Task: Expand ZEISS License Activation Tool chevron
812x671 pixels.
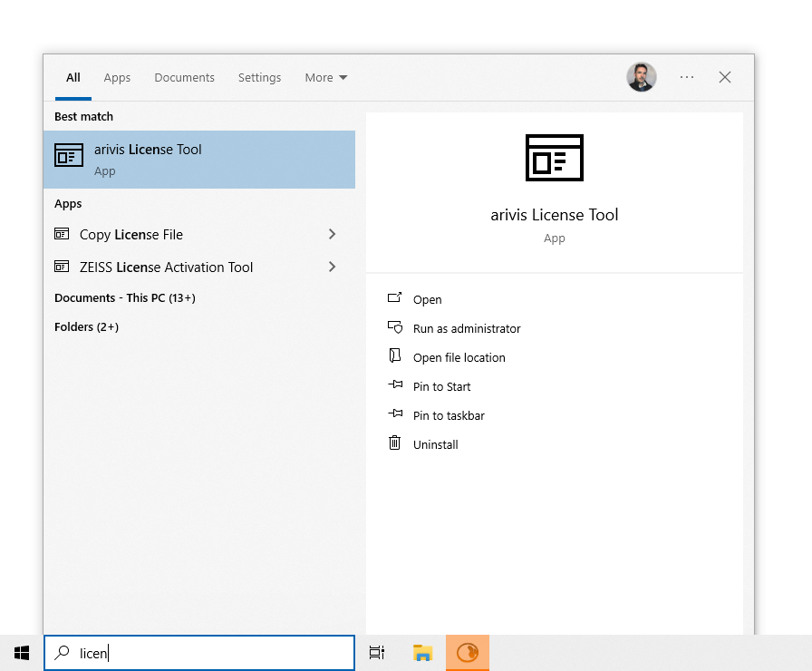Action: tap(332, 267)
